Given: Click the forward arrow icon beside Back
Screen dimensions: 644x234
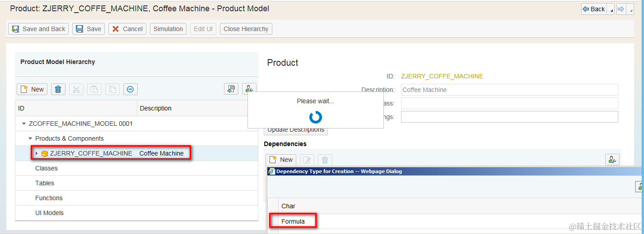Looking at the screenshot, I should 621,9.
